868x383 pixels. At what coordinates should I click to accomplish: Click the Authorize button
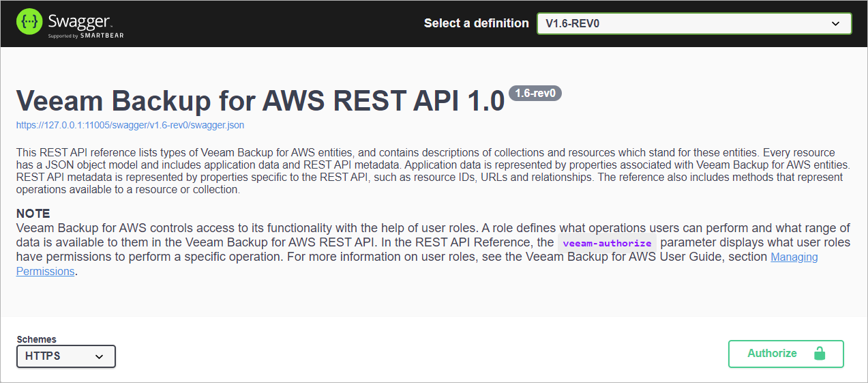pyautogui.click(x=786, y=354)
